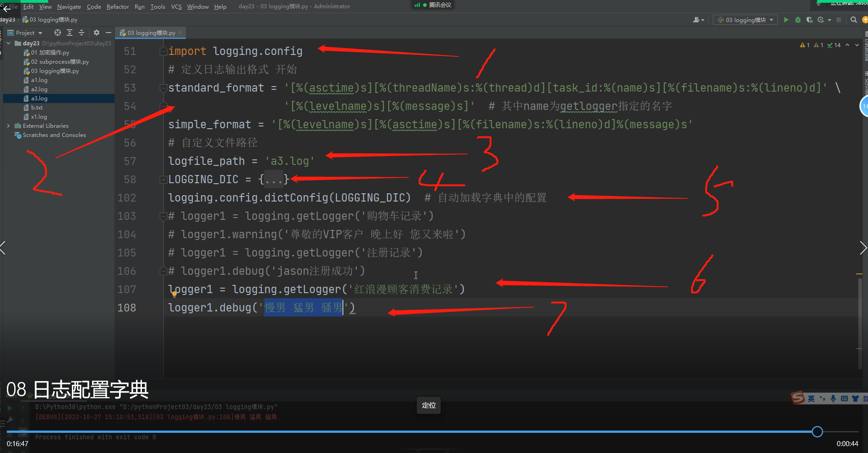
Task: Open the profiler run options dropdown arrow
Action: [x=830, y=20]
